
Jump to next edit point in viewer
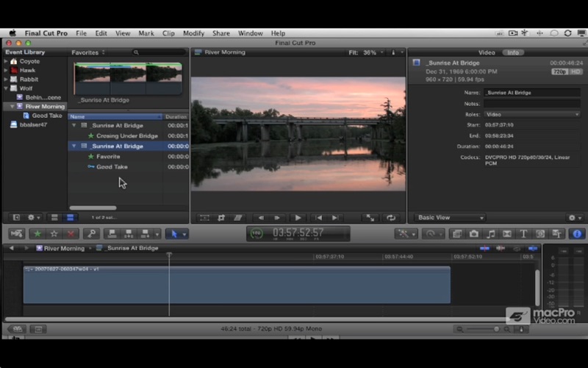pyautogui.click(x=335, y=217)
